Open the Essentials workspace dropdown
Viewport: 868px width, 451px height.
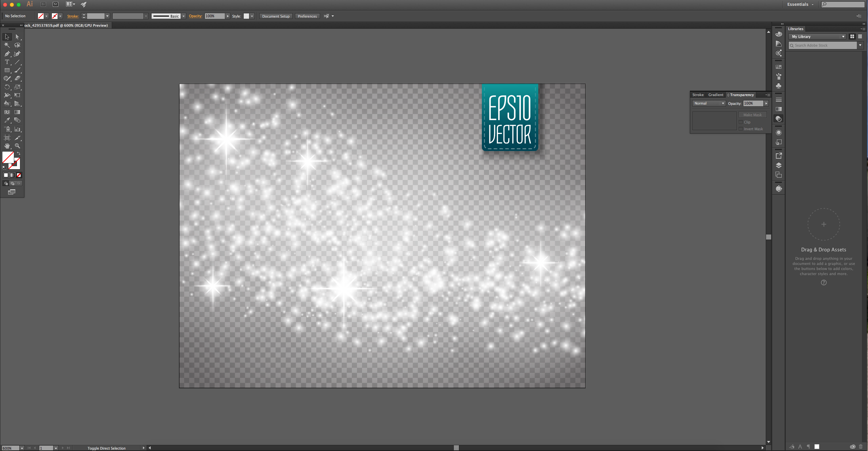(799, 4)
